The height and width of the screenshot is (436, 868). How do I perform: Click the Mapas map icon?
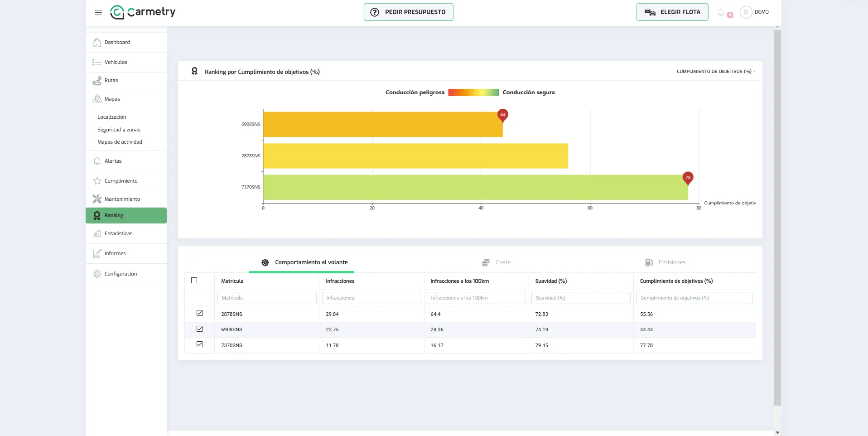click(97, 99)
